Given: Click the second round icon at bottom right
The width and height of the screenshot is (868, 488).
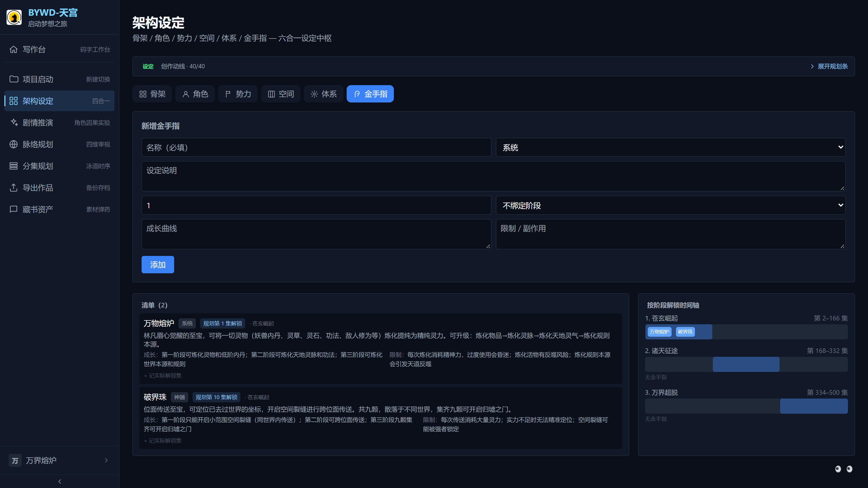Looking at the screenshot, I should pyautogui.click(x=850, y=469).
